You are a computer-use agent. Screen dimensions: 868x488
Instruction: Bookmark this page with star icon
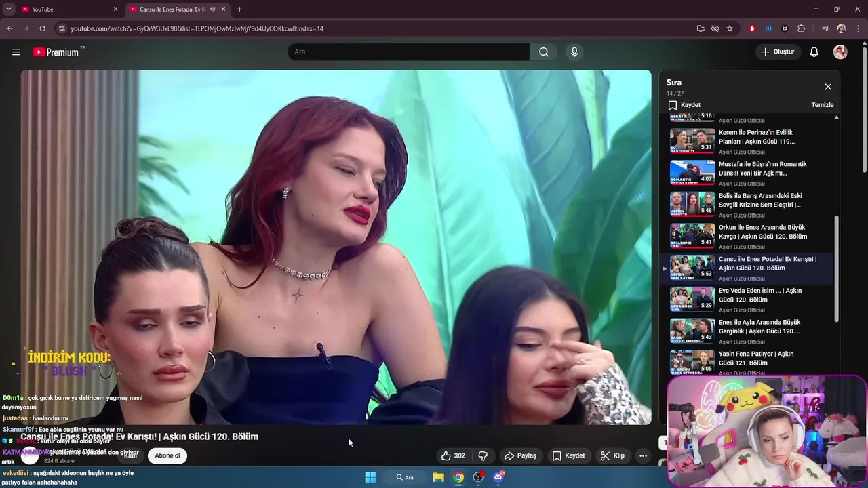click(x=730, y=28)
